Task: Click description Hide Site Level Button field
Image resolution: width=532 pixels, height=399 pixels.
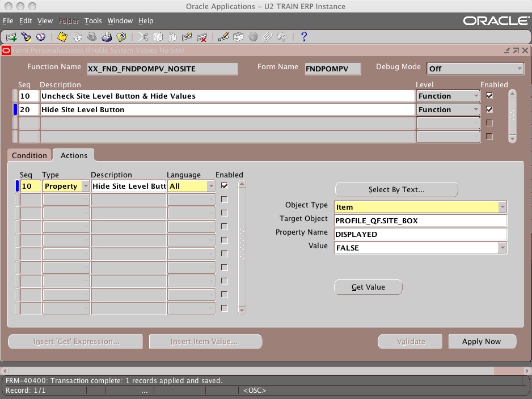Action: (x=227, y=109)
